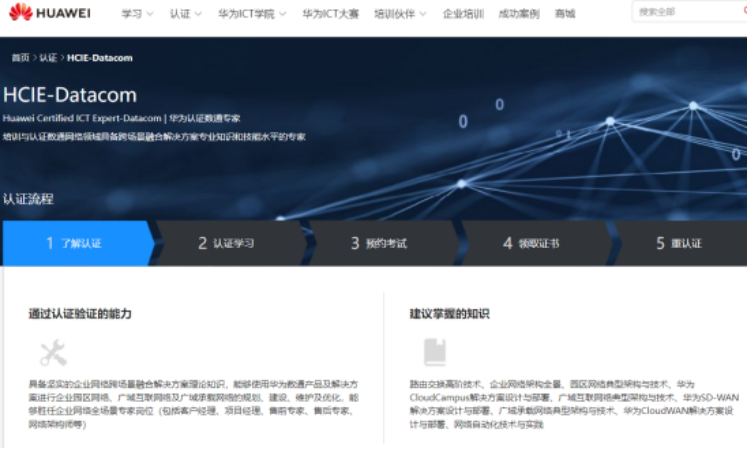747x449 pixels.
Task: Open 成功案例 in the navigation bar
Action: pos(519,14)
